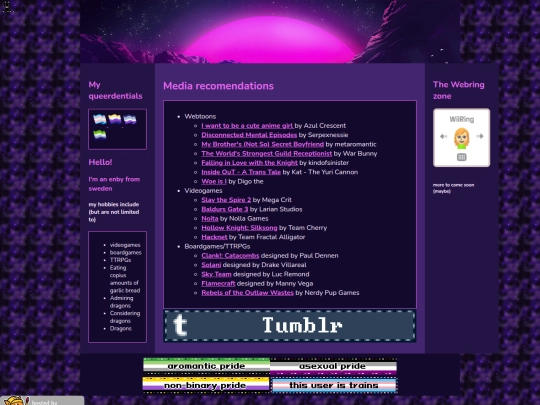Click the 'My queerdentials' heading
Screen dimensions: 540x405
point(115,90)
